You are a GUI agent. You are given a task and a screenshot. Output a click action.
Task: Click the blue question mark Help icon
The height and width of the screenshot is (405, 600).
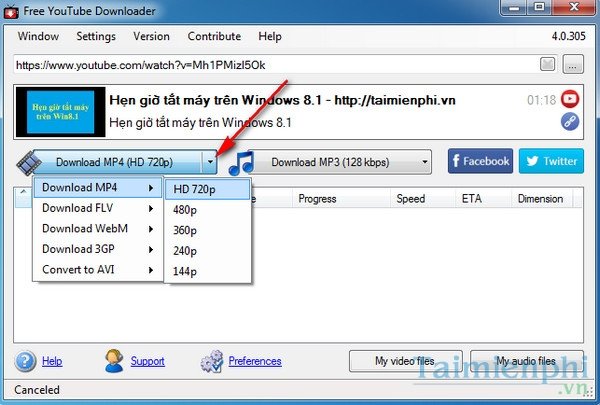pos(25,361)
